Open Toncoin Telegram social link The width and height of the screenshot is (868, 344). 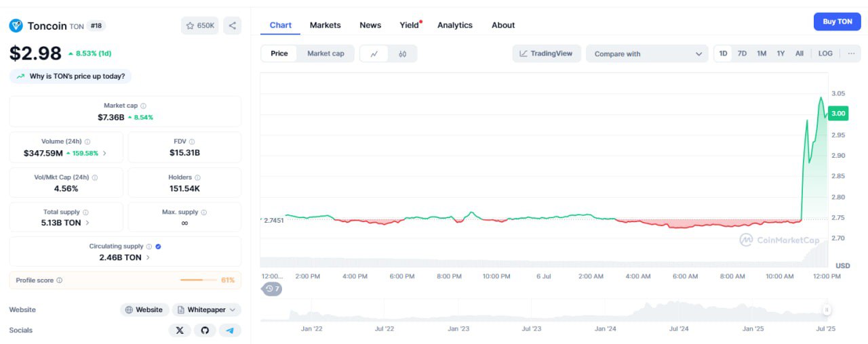(x=231, y=330)
